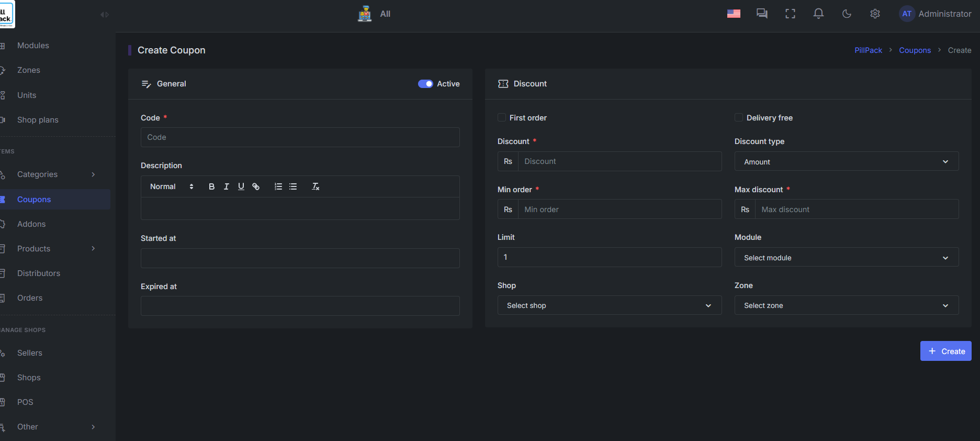Image resolution: width=980 pixels, height=441 pixels.
Task: Navigate to Coupons breadcrumb link
Action: 915,50
